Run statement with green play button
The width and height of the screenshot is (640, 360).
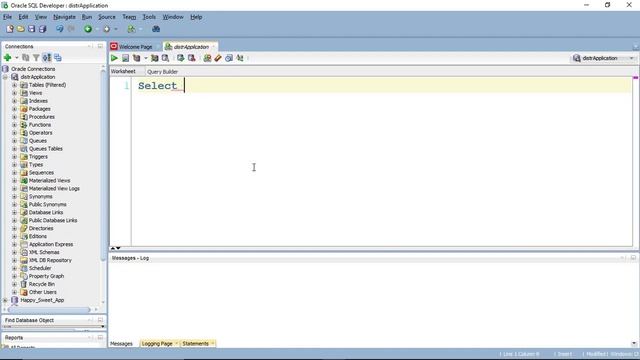114,58
